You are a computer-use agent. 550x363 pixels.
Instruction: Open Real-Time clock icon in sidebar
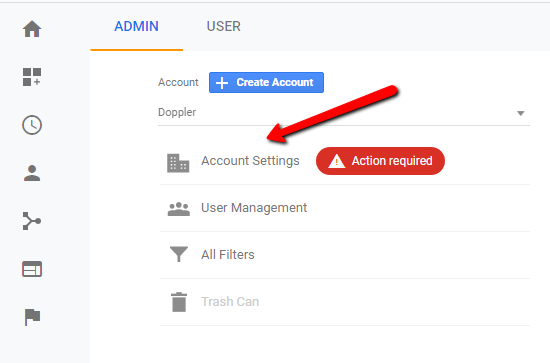click(x=32, y=125)
